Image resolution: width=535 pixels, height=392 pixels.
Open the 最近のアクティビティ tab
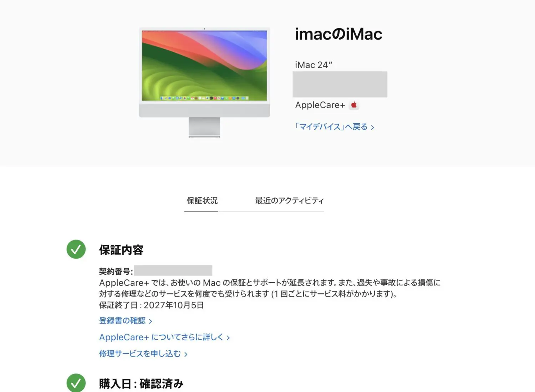point(289,201)
